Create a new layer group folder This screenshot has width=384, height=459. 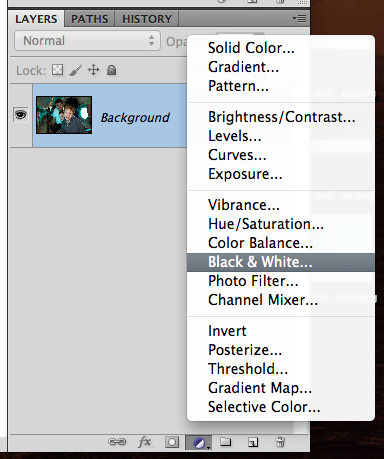click(226, 442)
